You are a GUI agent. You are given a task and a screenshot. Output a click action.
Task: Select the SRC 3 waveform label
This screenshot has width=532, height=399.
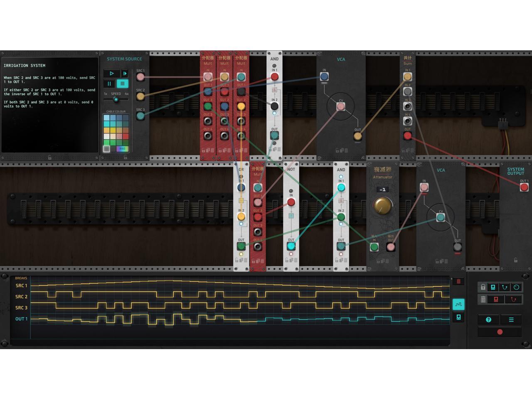(21, 308)
